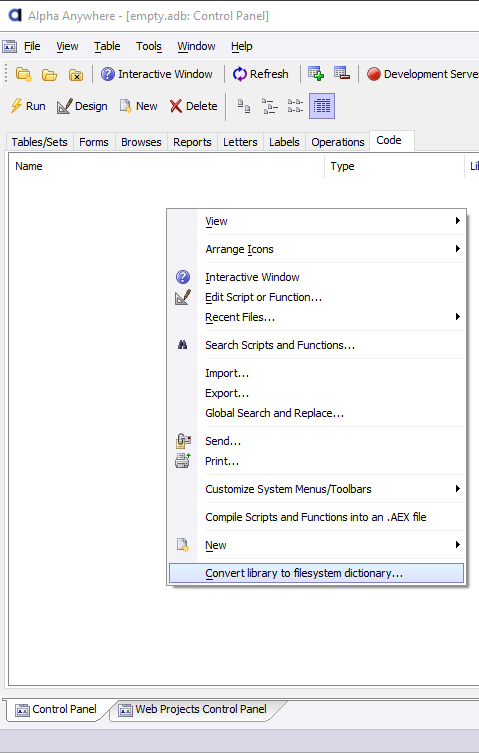
Task: Click the remove table icon with red minus
Action: (342, 73)
